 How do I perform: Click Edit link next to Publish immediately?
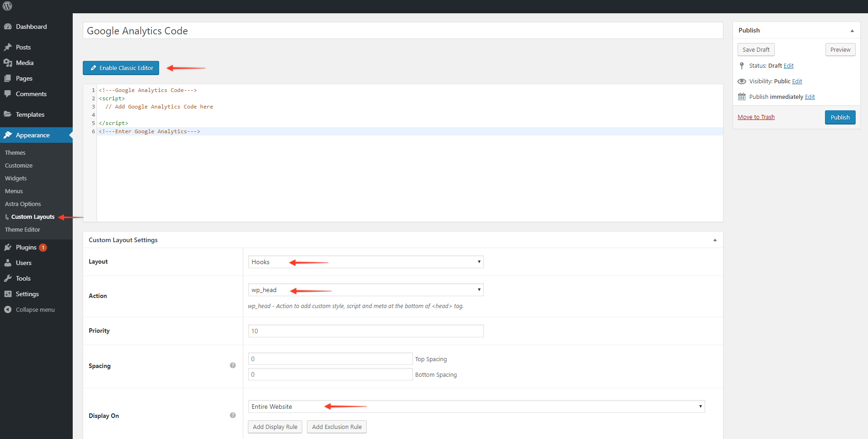coord(810,97)
